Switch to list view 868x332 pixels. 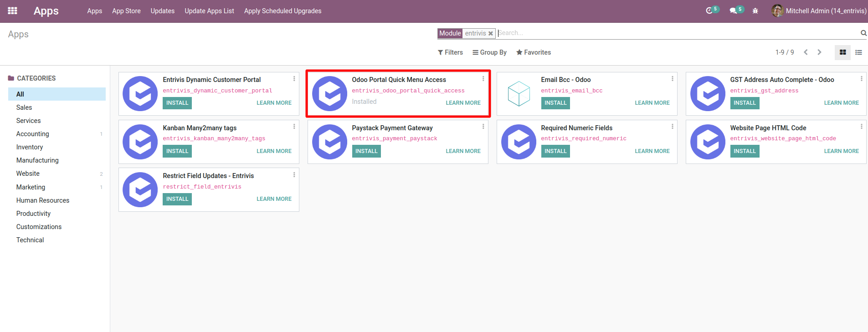858,52
